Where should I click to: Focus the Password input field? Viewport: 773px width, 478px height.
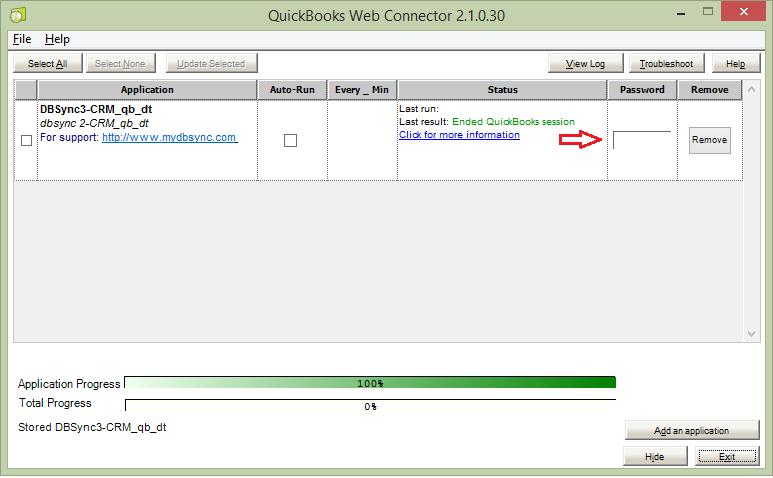coord(642,140)
